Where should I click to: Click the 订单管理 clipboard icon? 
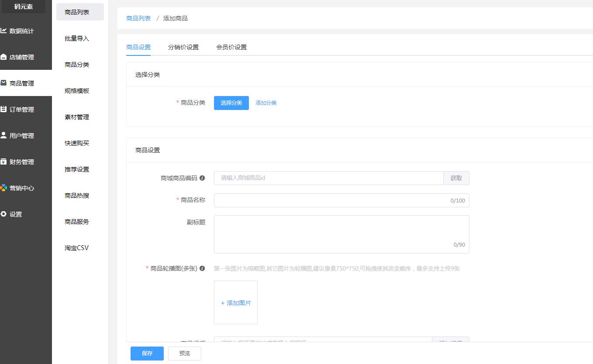point(3,110)
